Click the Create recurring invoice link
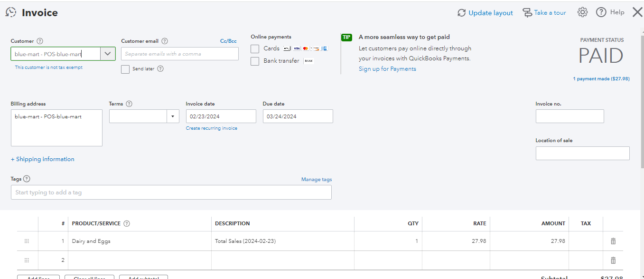 click(x=212, y=128)
